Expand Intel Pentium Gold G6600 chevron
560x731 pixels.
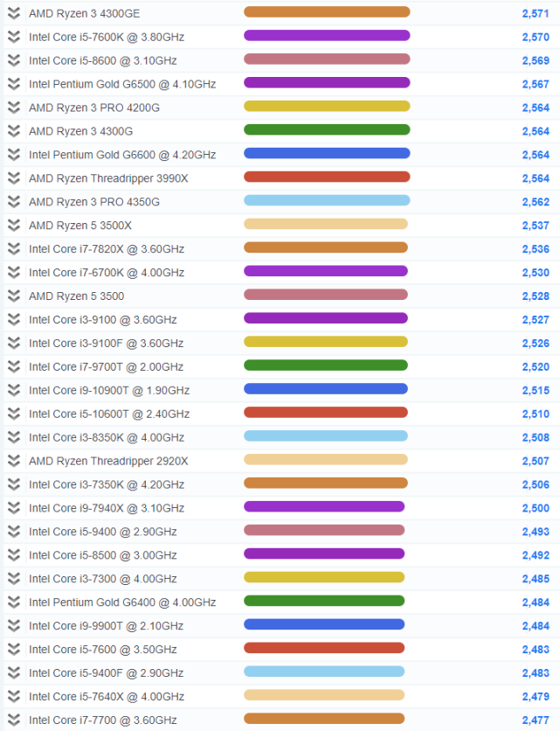click(14, 154)
